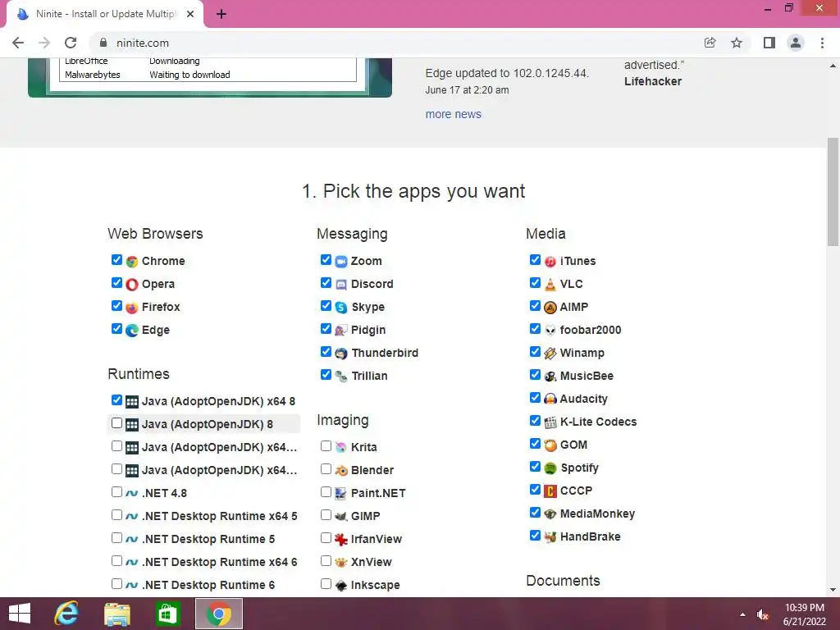Image resolution: width=840 pixels, height=630 pixels.
Task: Click the Pidgin app icon
Action: (341, 331)
